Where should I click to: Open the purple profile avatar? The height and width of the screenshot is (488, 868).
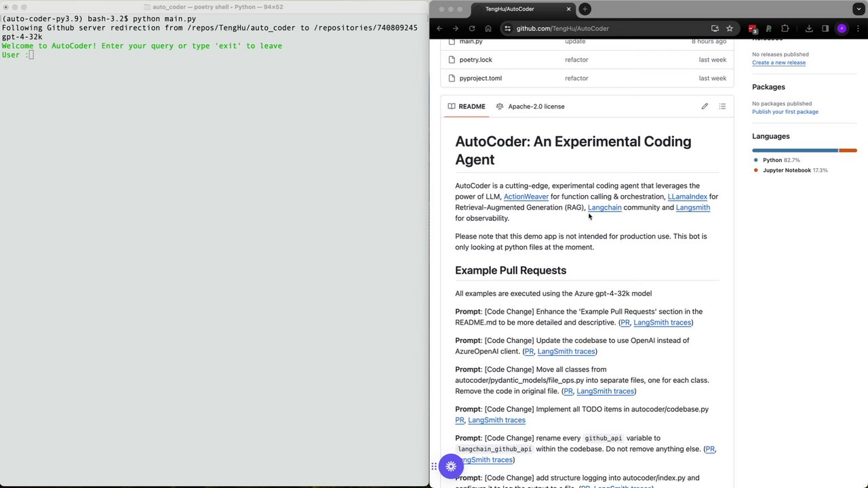tap(842, 28)
